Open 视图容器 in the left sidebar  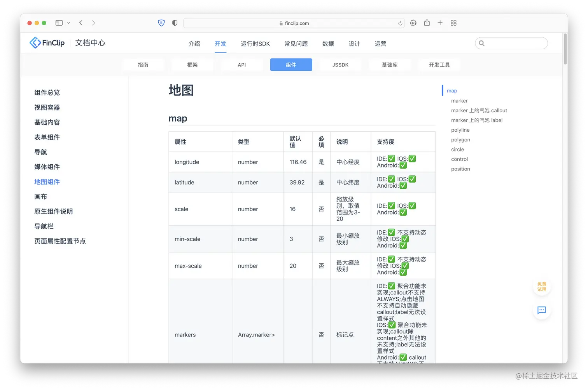47,108
